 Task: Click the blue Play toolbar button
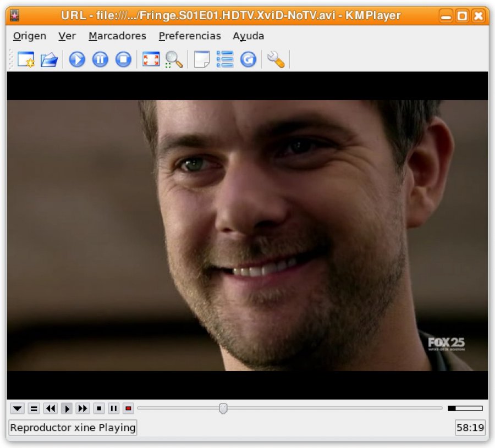[x=77, y=59]
